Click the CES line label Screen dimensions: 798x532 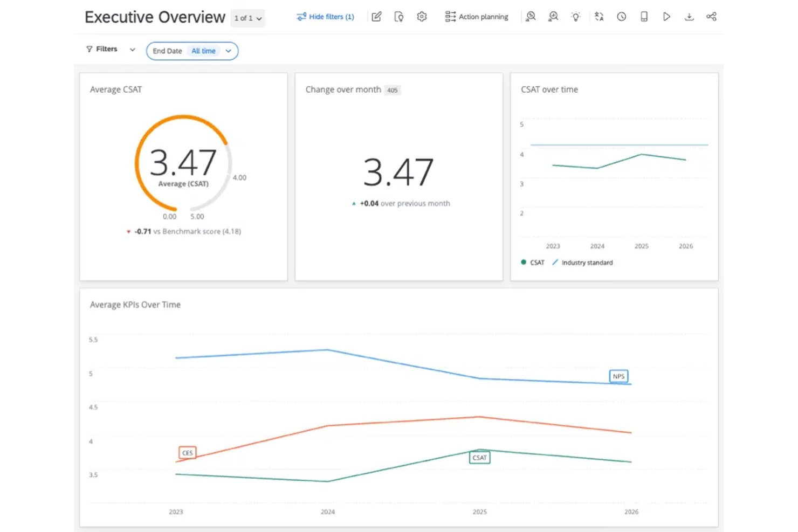point(187,453)
